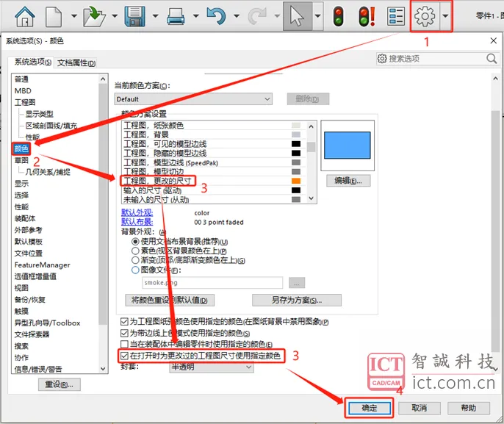504x424 pixels.
Task: Toggle 为带边线上色模式使用指定的颜色 checkbox
Action: (124, 333)
